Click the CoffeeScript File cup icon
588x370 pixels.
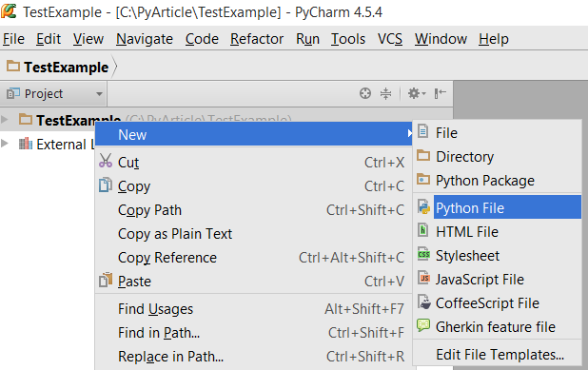click(424, 302)
